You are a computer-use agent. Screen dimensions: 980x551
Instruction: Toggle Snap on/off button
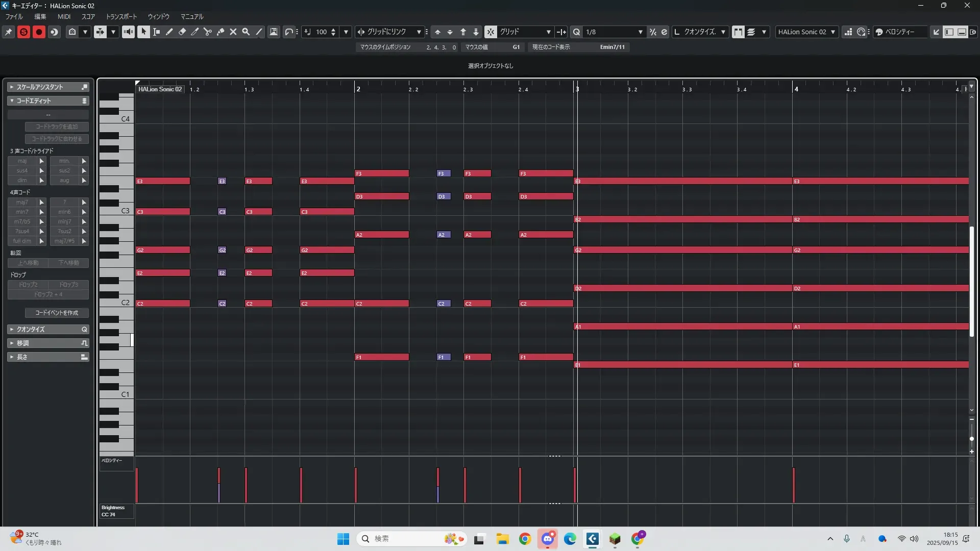(491, 32)
